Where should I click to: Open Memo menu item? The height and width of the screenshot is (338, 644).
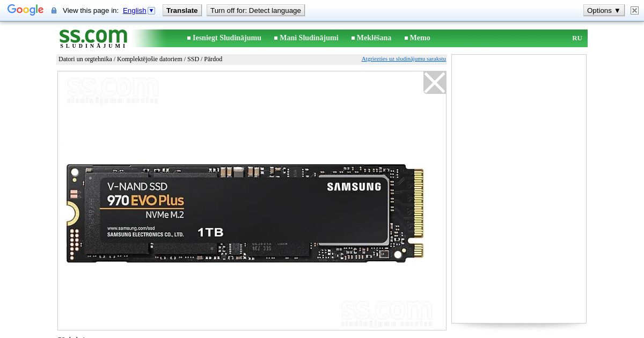tap(420, 38)
